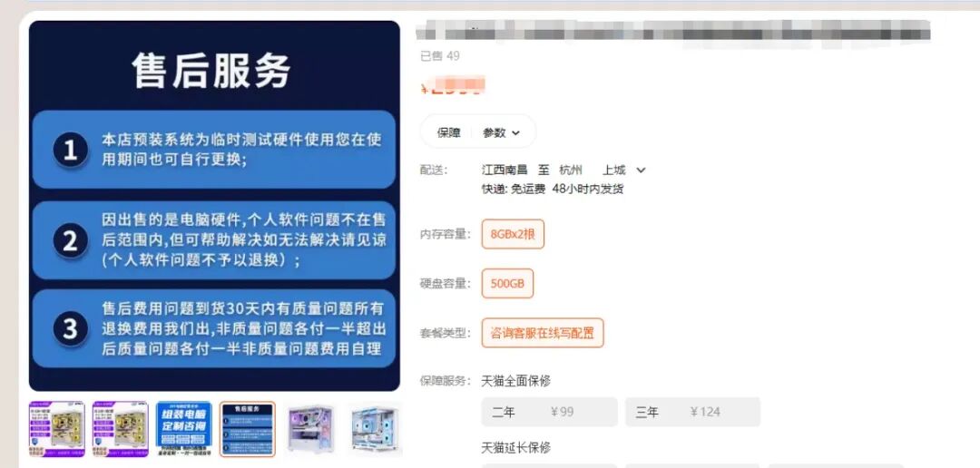980x468 pixels.
Task: Select the 8GBx2根 memory option
Action: (x=513, y=234)
